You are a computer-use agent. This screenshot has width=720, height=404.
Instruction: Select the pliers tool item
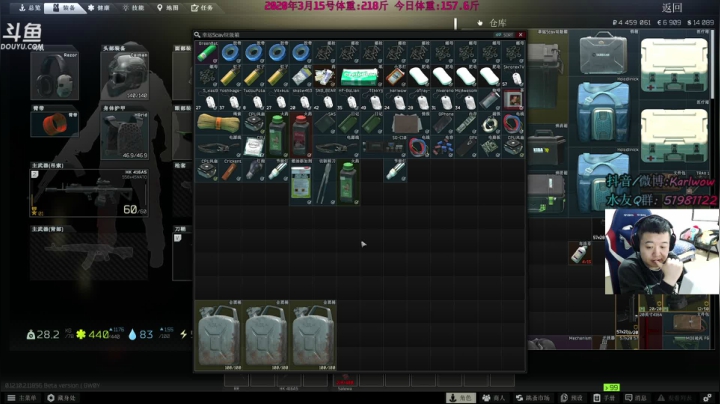coord(325,182)
